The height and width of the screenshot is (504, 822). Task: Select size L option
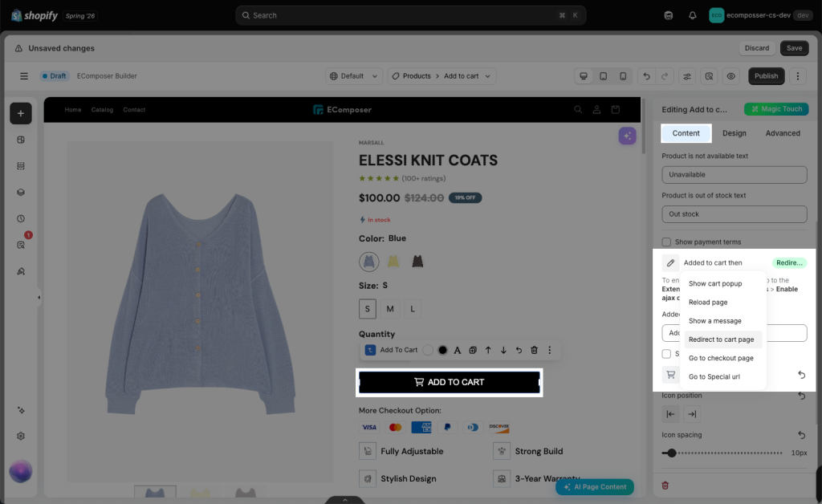[x=413, y=309]
